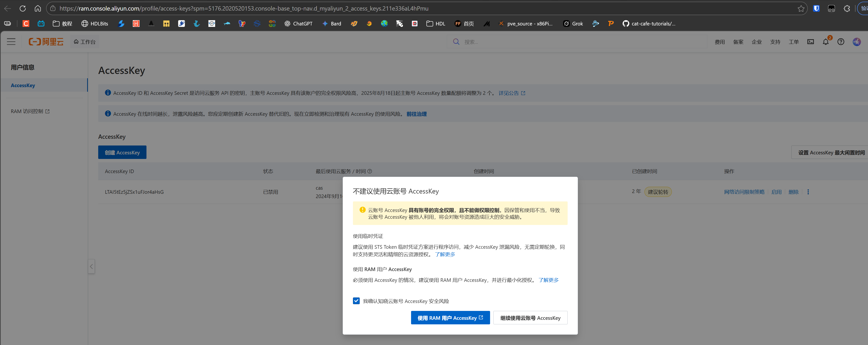Open the 费用 top navigation menu
868x345 pixels.
pyautogui.click(x=719, y=42)
